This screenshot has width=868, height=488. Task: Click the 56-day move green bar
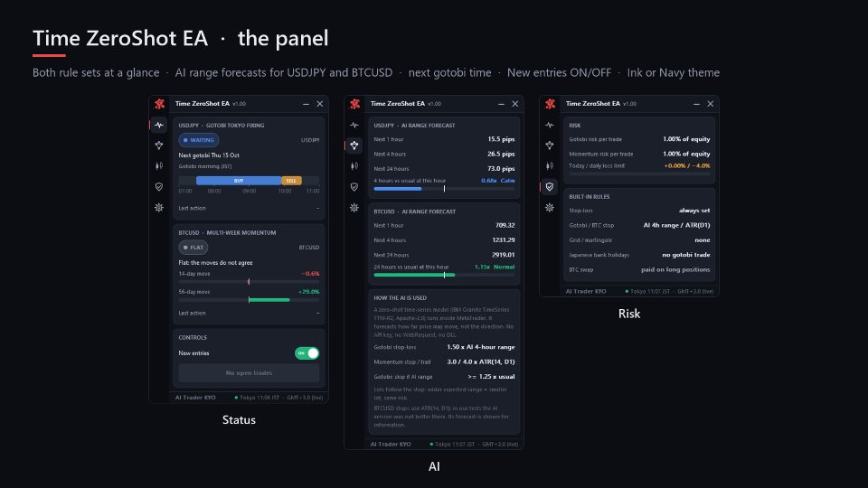pos(269,300)
